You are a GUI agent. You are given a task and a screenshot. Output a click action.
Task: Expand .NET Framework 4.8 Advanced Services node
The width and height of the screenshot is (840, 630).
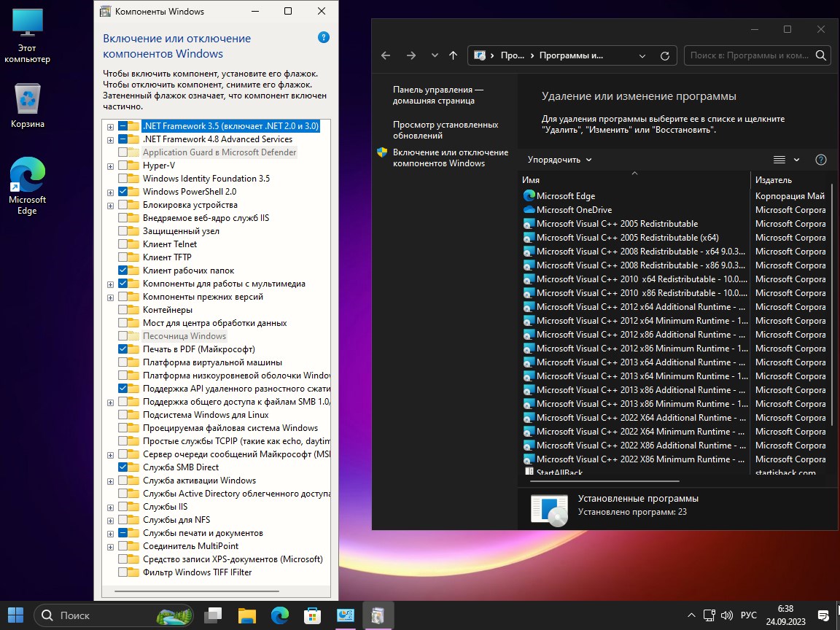click(x=110, y=140)
